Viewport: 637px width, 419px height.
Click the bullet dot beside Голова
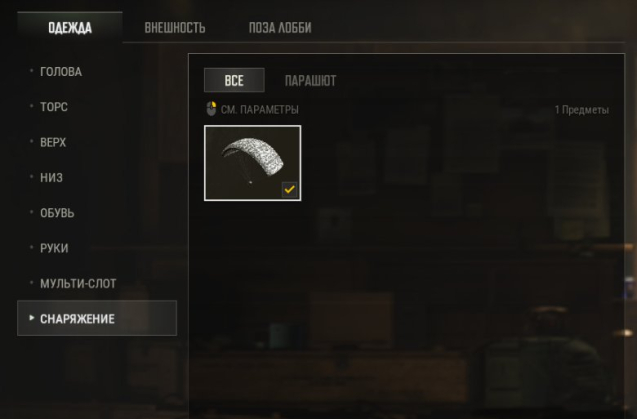(x=32, y=71)
